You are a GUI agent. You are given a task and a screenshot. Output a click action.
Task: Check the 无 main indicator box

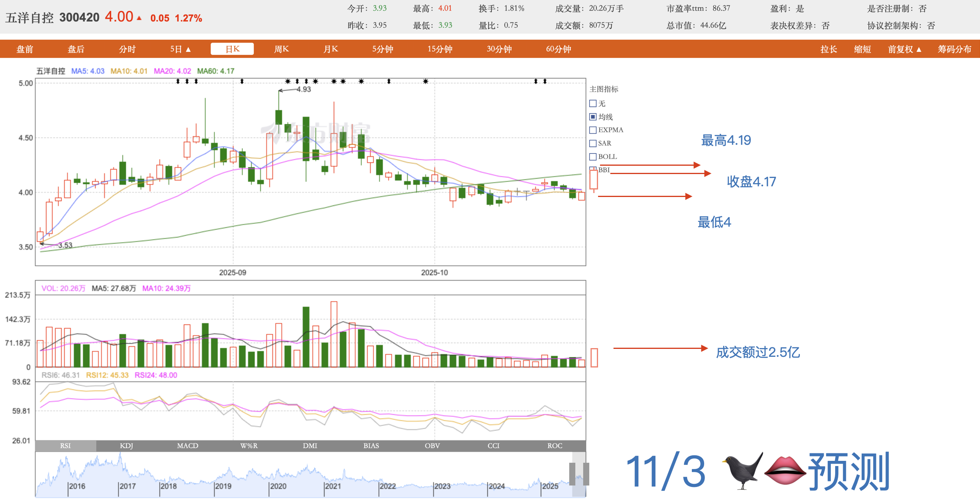(593, 104)
